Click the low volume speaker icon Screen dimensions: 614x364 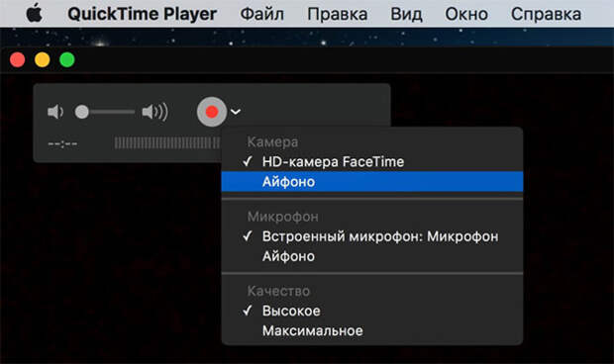(55, 112)
